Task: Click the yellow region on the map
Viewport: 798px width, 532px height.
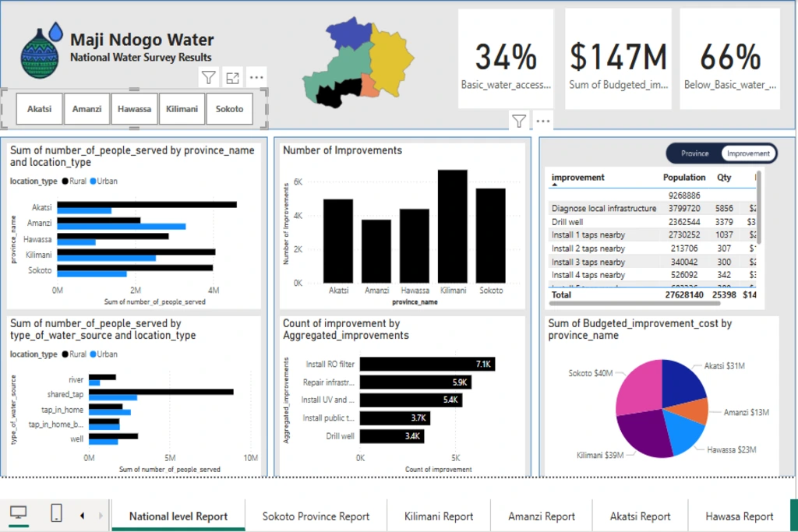Action: pyautogui.click(x=390, y=60)
